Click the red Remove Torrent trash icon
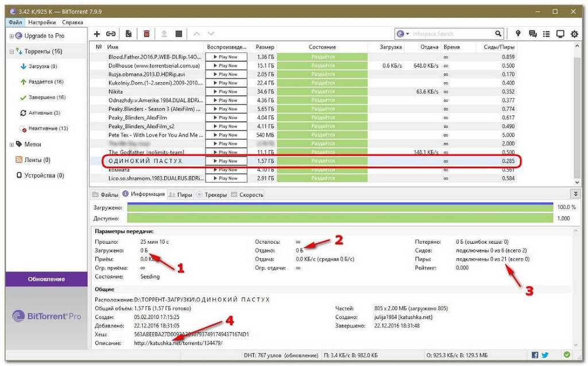 click(146, 34)
